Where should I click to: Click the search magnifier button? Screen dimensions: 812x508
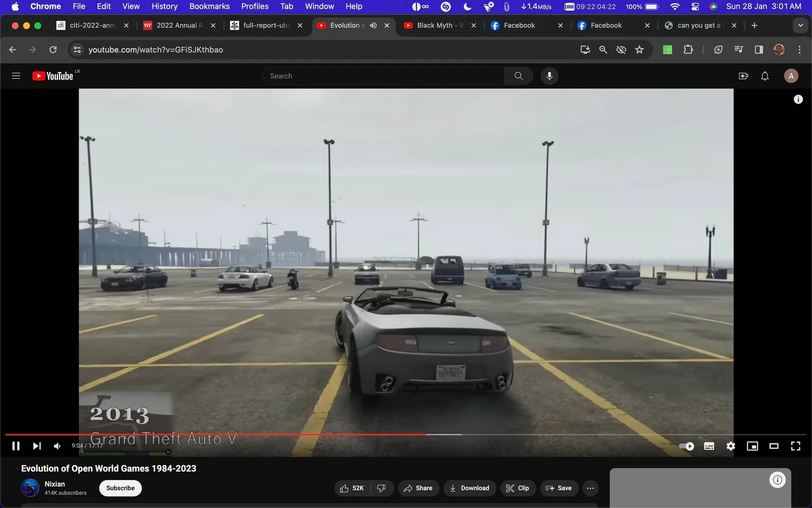(519, 76)
